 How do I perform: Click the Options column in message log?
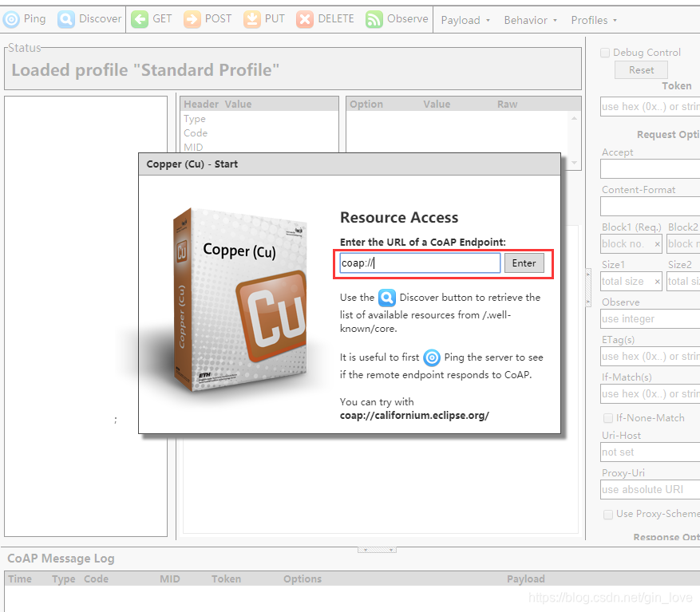[303, 579]
